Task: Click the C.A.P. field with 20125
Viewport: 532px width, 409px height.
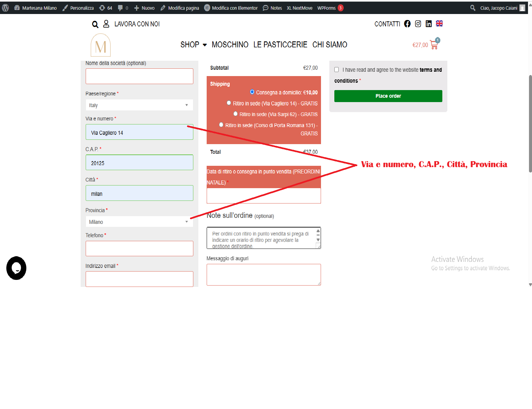Action: pyautogui.click(x=139, y=162)
